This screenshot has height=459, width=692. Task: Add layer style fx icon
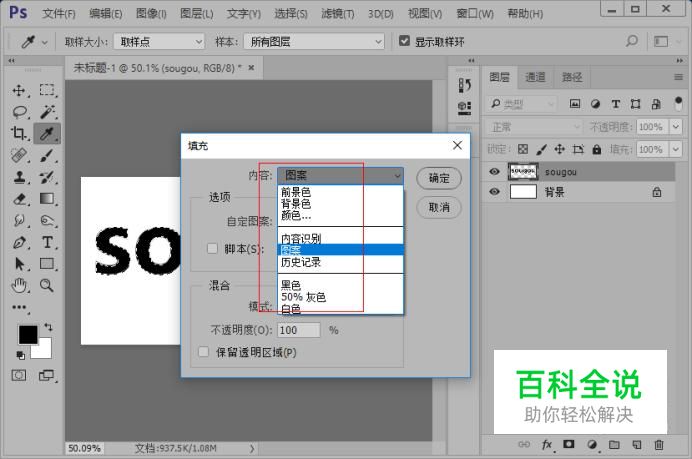[x=547, y=444]
